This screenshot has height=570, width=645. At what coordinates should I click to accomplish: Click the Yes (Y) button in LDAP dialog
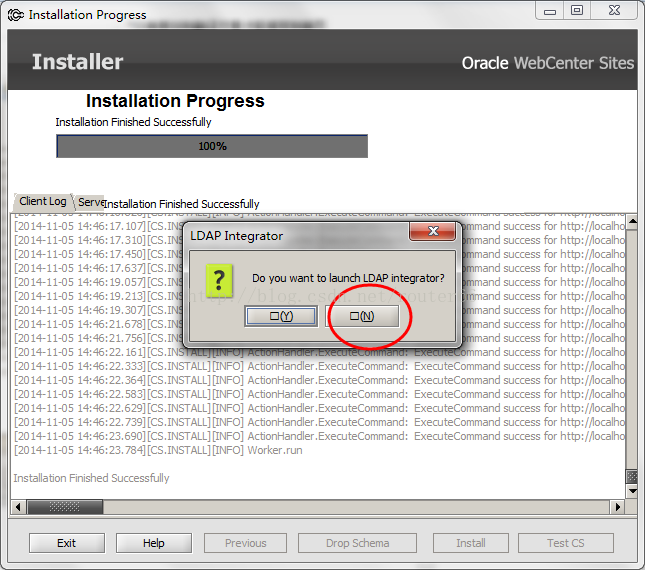[281, 316]
